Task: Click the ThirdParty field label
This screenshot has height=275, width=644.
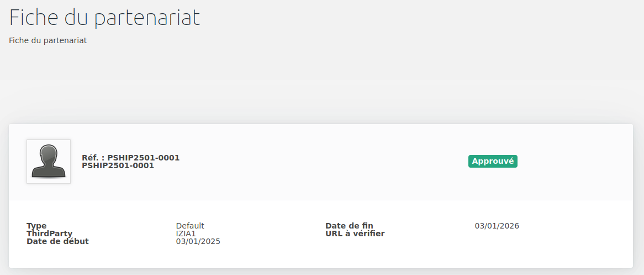Action: tap(49, 234)
